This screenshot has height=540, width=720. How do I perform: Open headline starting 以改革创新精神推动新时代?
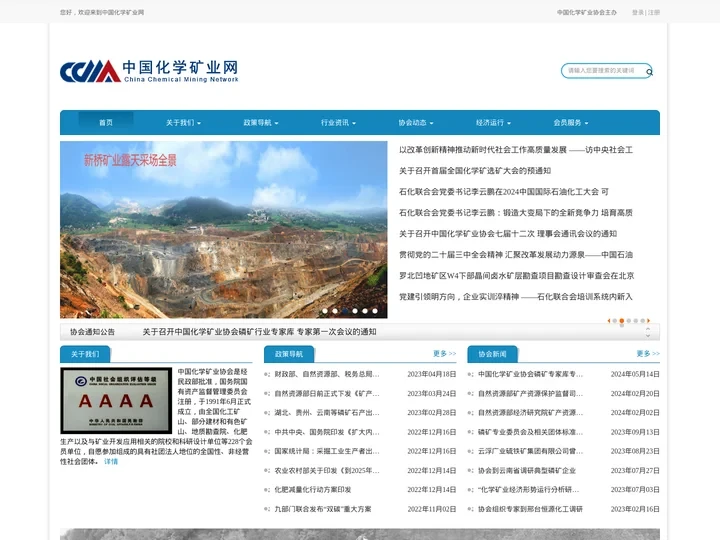pyautogui.click(x=516, y=150)
